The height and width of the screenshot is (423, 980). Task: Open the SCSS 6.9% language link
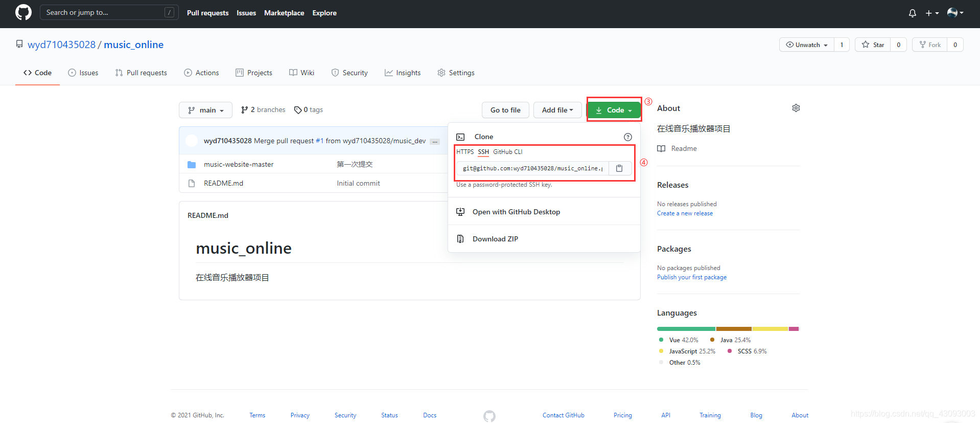747,351
